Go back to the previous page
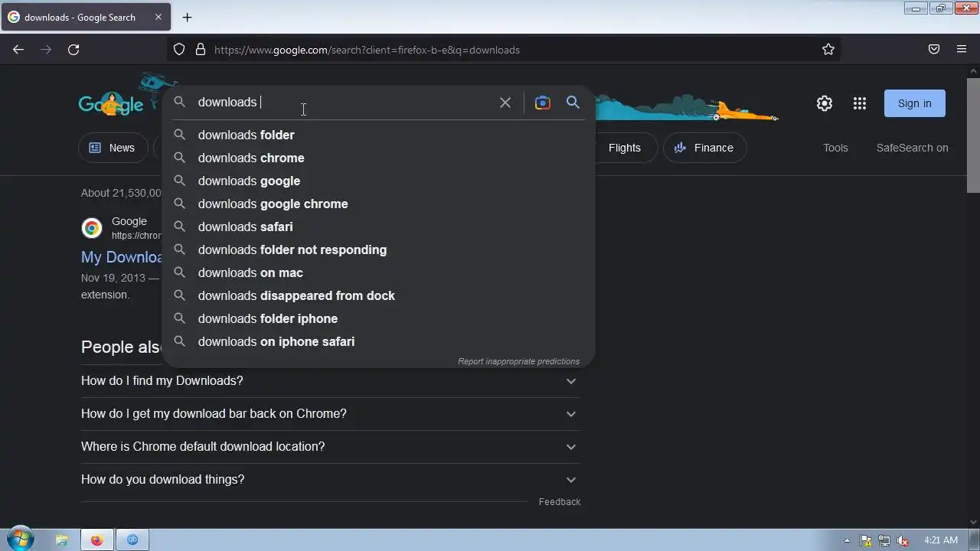The width and height of the screenshot is (980, 551). [18, 50]
